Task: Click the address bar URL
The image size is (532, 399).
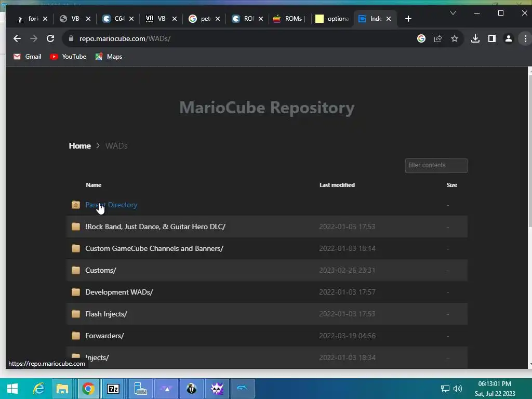Action: point(125,38)
